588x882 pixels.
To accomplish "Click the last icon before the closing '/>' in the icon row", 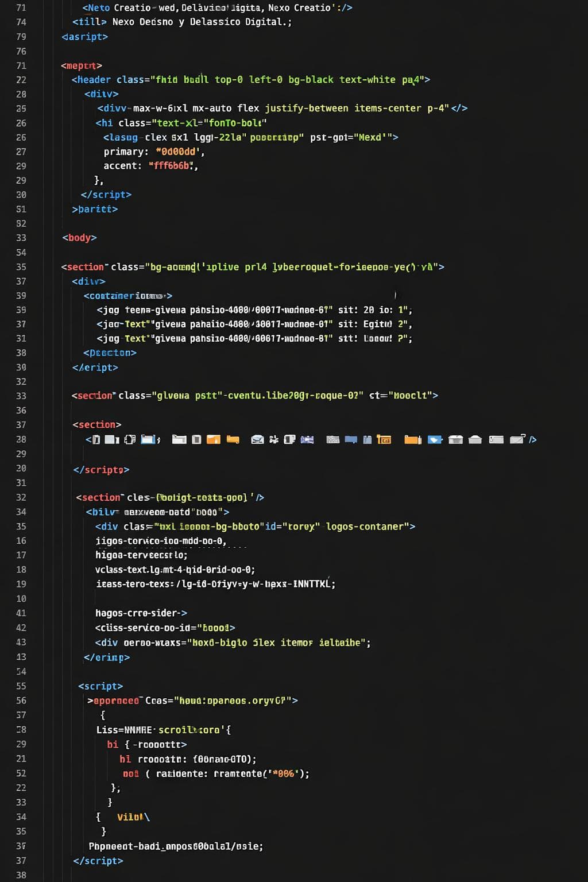I will point(517,439).
